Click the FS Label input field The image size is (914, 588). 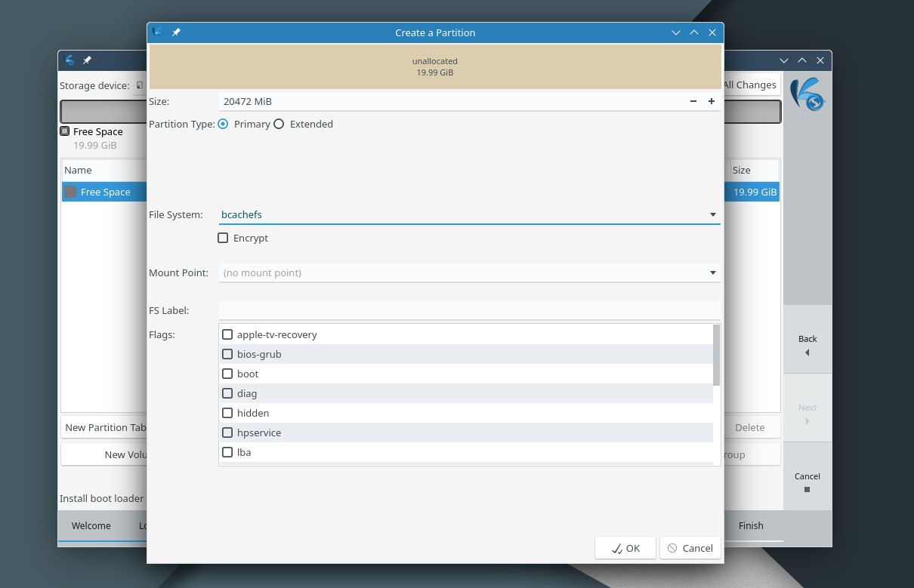[x=469, y=310]
